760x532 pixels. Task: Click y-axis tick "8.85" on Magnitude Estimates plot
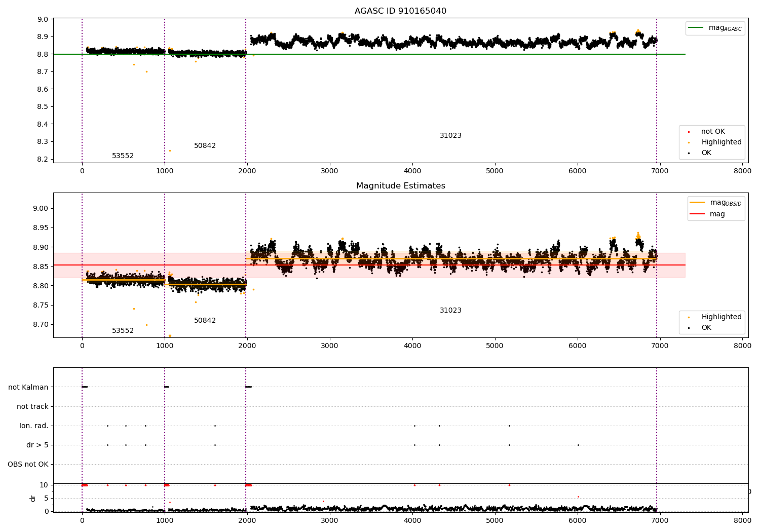pyautogui.click(x=41, y=267)
